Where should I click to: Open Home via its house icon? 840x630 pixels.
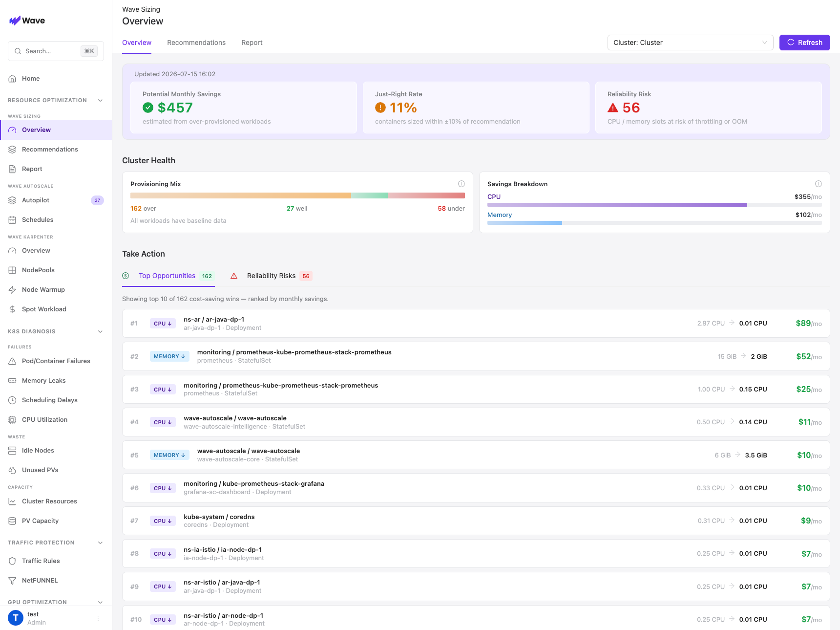(12, 79)
